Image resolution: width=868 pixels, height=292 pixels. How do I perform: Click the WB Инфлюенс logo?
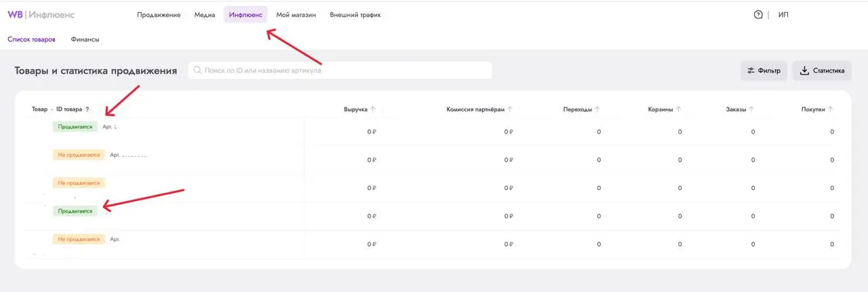(x=41, y=14)
